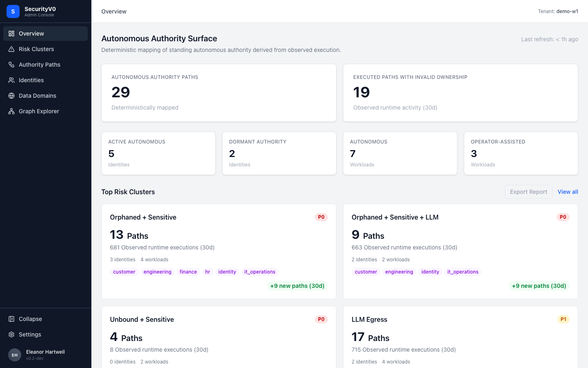Image resolution: width=588 pixels, height=368 pixels.
Task: Click the Risk Clusters warning triangle icon
Action: pyautogui.click(x=11, y=49)
